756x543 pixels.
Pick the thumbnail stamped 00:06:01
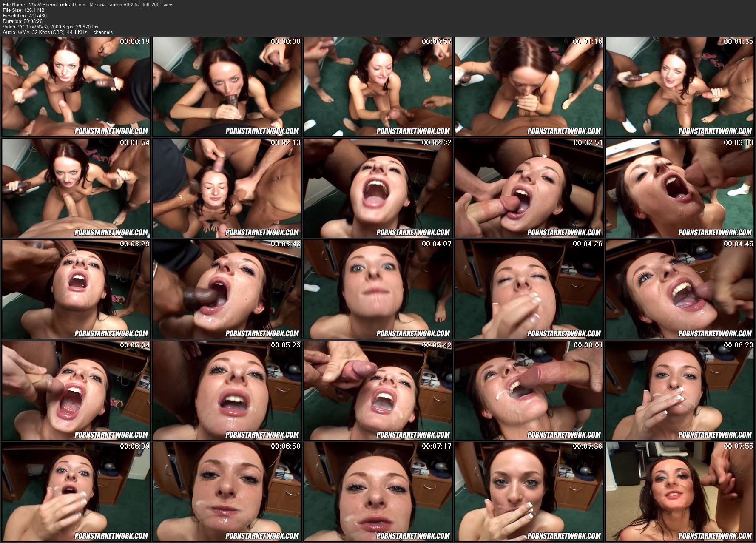click(x=529, y=390)
